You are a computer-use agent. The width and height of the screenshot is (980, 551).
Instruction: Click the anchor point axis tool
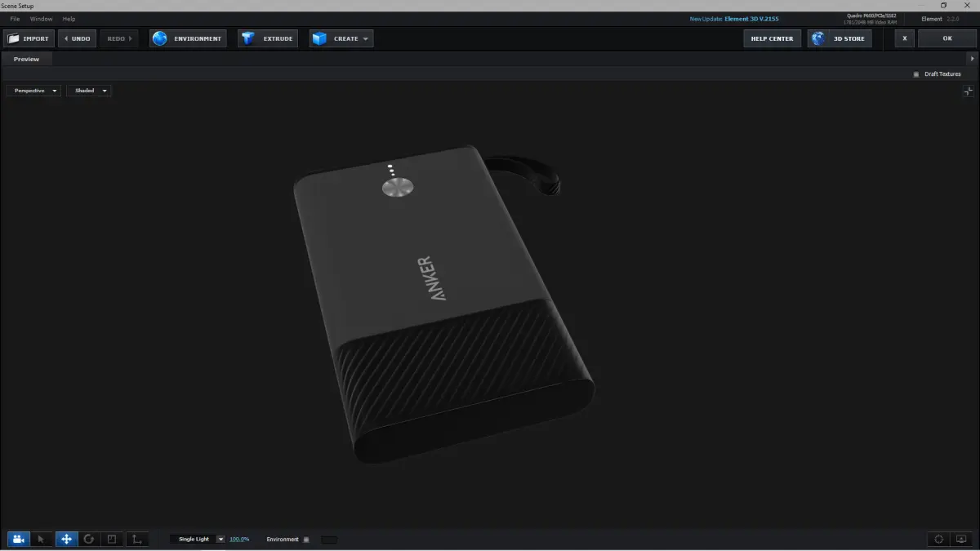coord(137,539)
